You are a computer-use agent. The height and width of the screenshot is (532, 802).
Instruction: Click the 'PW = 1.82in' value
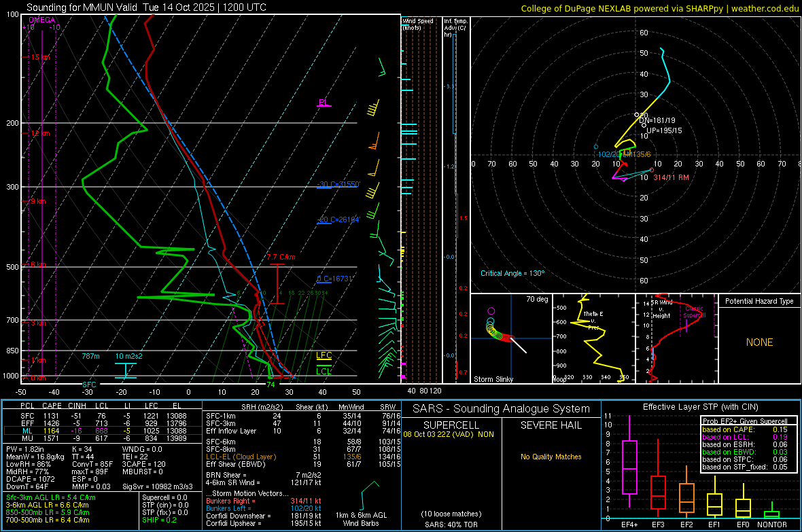click(x=25, y=449)
